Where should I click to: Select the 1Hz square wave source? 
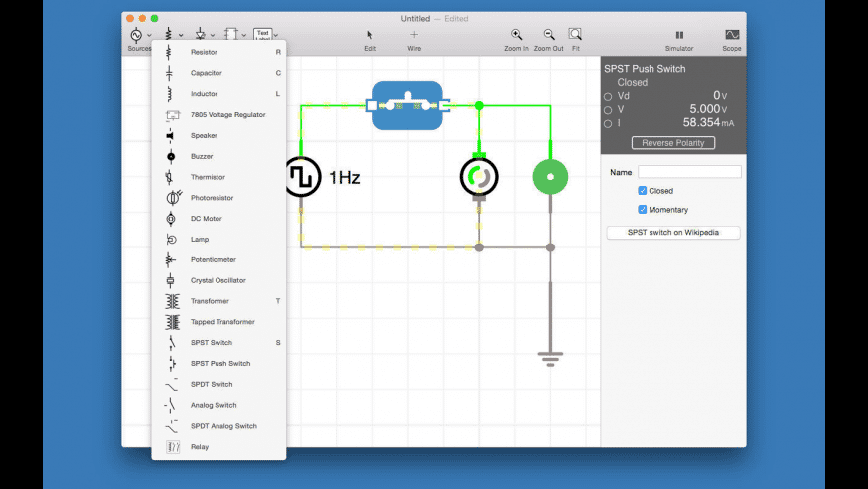click(x=300, y=177)
